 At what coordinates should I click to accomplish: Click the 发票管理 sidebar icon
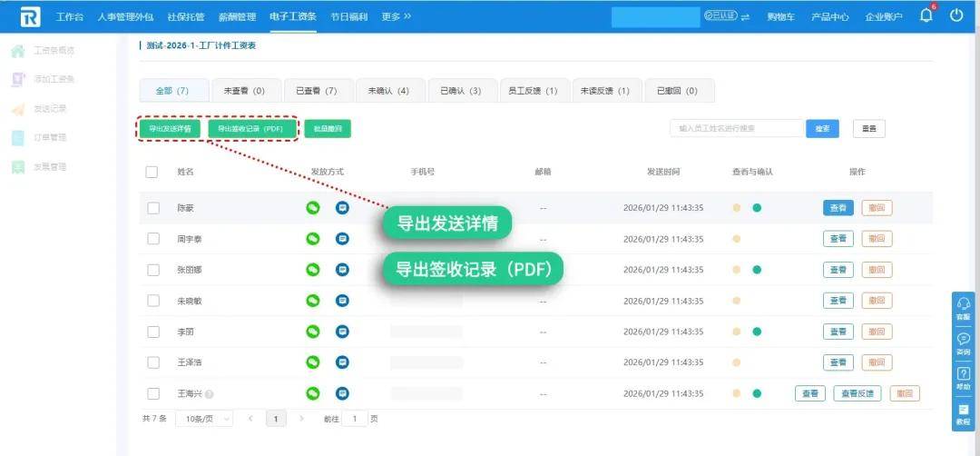(x=18, y=167)
